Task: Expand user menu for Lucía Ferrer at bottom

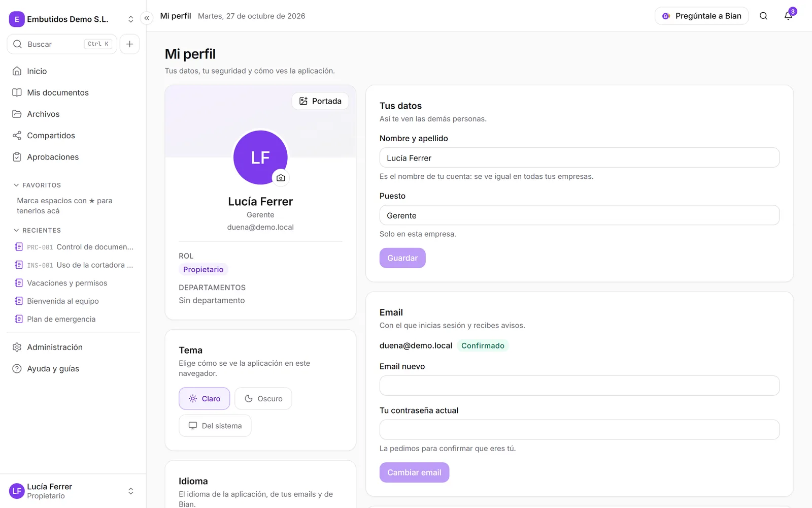Action: tap(72, 491)
